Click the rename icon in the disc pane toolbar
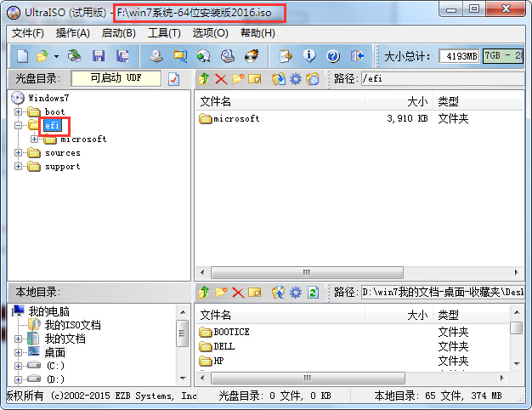Viewport: 532px width, 410px height. (255, 79)
